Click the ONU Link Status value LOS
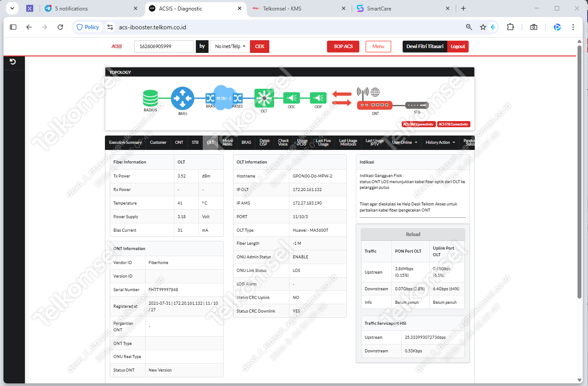The image size is (588, 386). tap(296, 271)
